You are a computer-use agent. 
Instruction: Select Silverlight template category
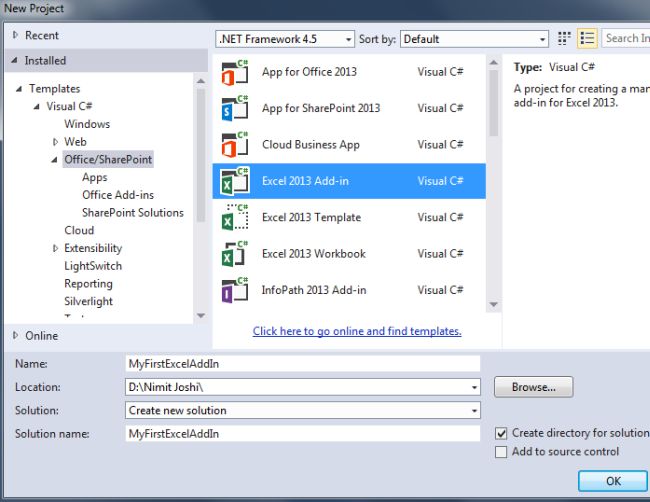[x=88, y=301]
